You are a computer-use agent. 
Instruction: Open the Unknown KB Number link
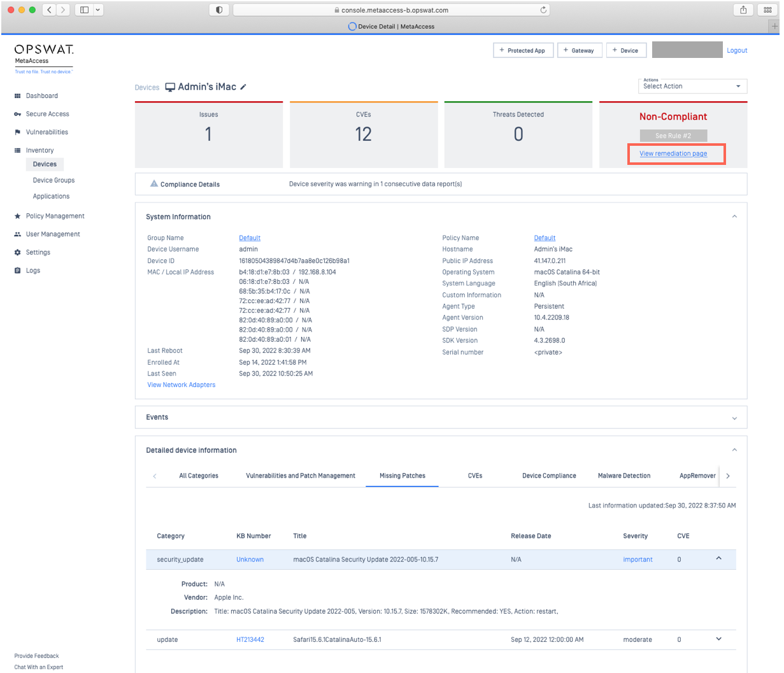pos(250,560)
